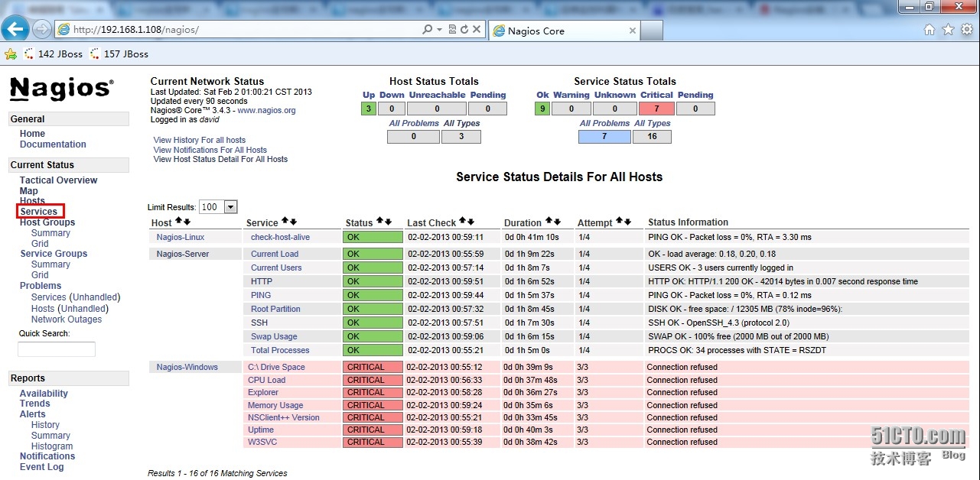Click the browser forward arrow button
The width and height of the screenshot is (980, 480).
[x=42, y=30]
